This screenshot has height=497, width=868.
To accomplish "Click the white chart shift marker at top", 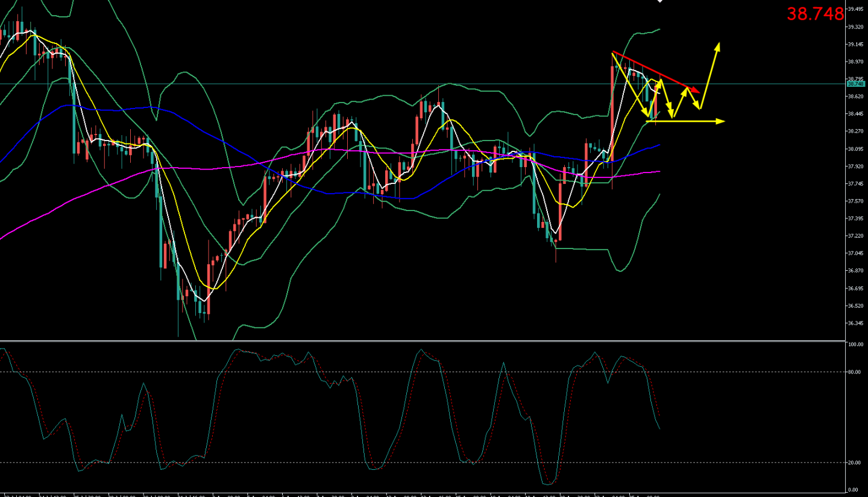I will pos(659,1).
